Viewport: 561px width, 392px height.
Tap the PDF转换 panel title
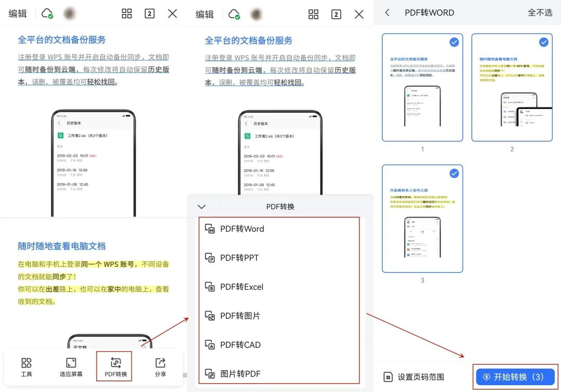tap(280, 207)
